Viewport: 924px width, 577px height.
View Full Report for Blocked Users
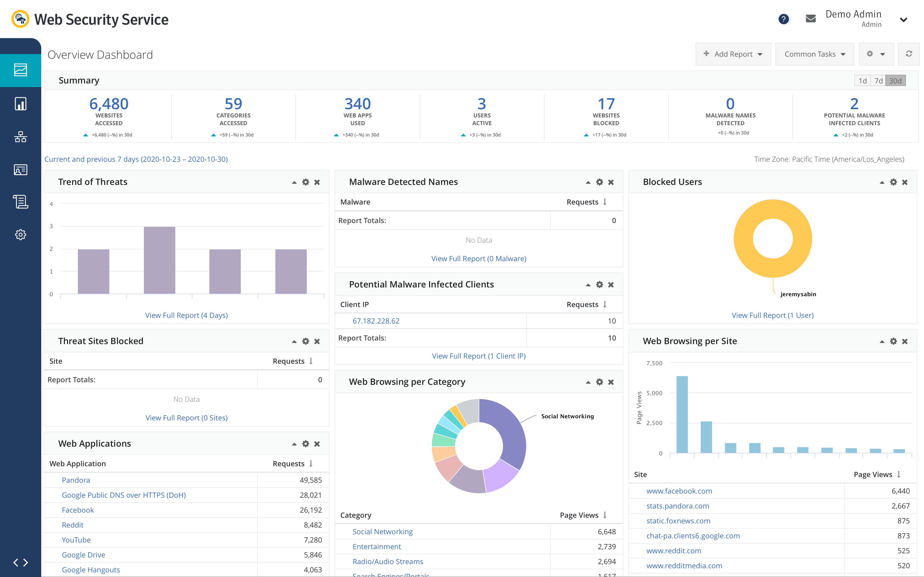coord(772,315)
